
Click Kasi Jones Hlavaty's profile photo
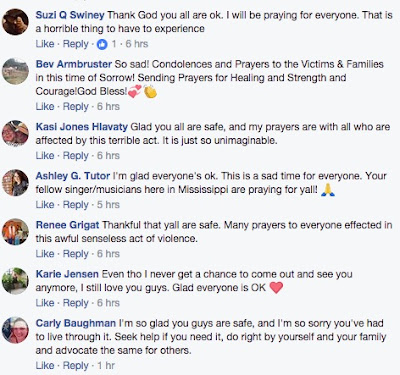pyautogui.click(x=15, y=133)
